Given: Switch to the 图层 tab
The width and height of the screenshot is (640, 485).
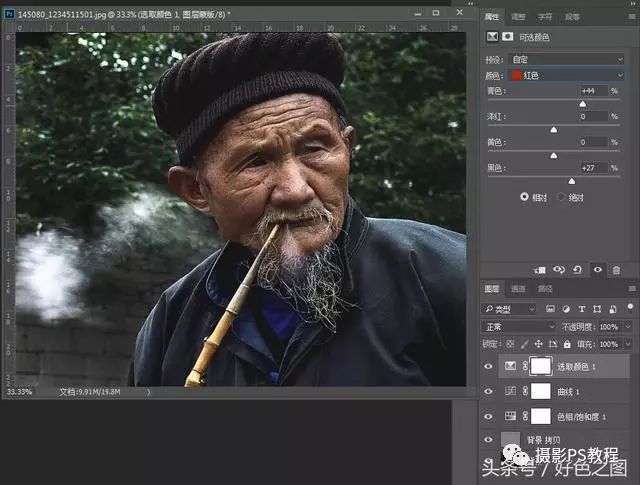Looking at the screenshot, I should [492, 289].
